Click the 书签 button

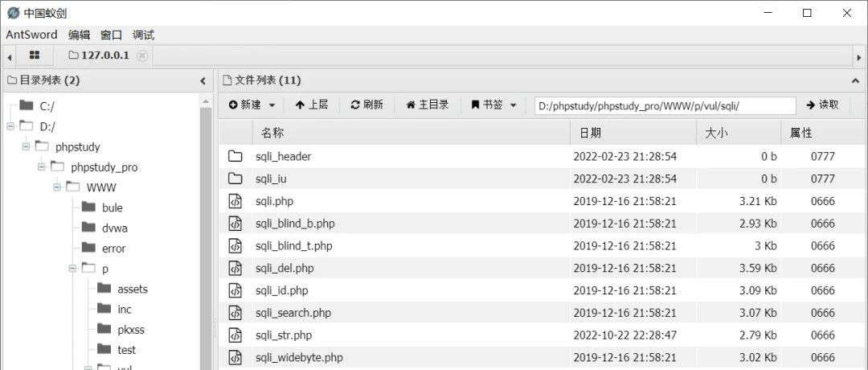pos(487,105)
